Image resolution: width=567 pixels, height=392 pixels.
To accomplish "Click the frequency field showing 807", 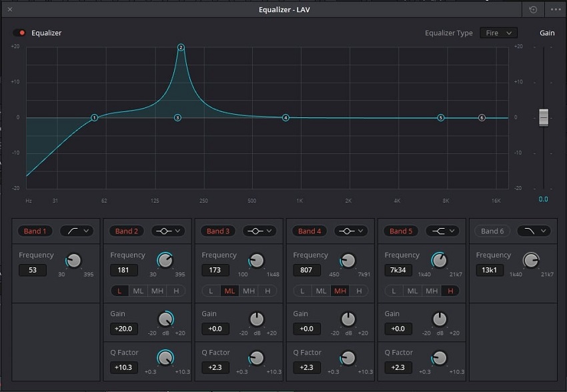I will click(306, 270).
